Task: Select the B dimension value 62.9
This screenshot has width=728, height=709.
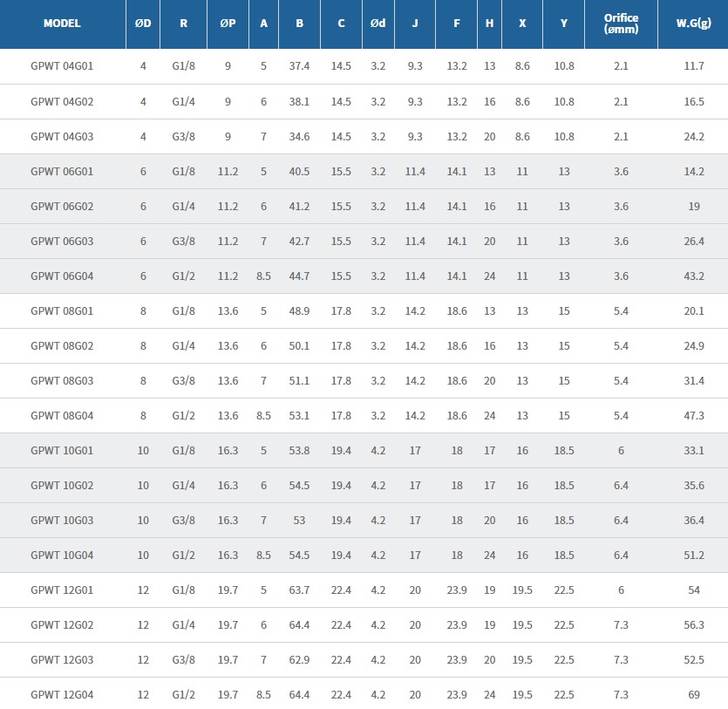Action: pos(299,660)
